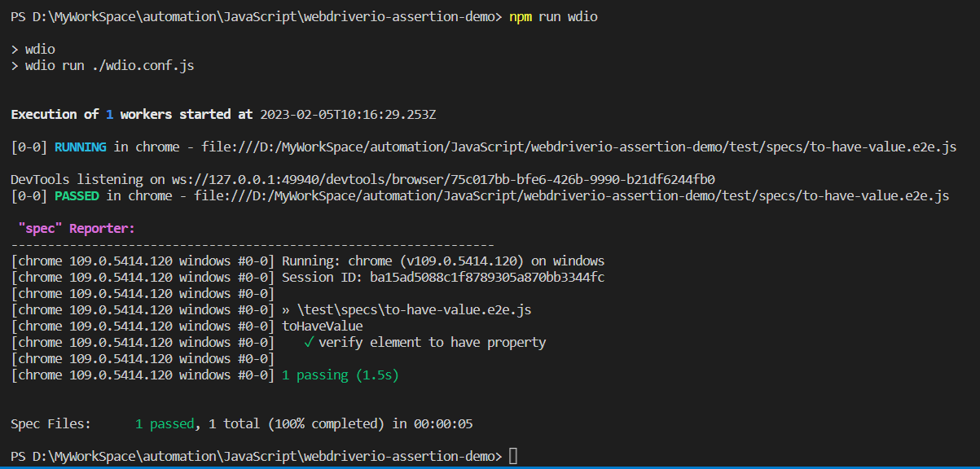The width and height of the screenshot is (980, 469).
Task: Click the RUNNING status label
Action: point(82,147)
